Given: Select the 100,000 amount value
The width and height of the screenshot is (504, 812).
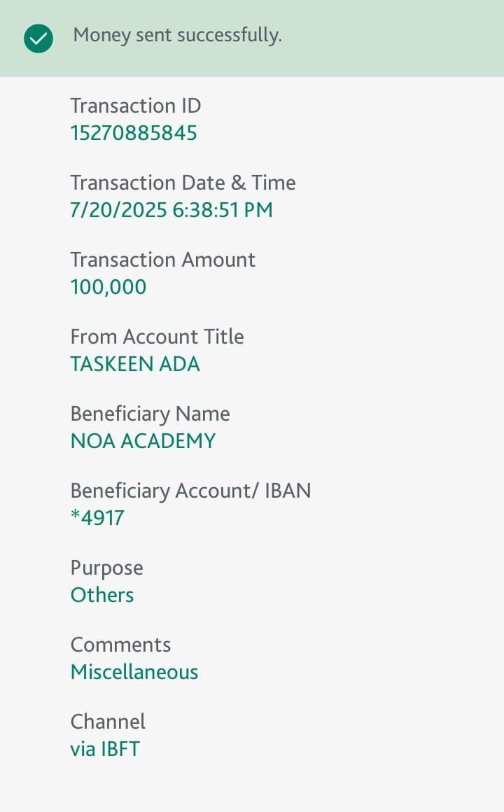Looking at the screenshot, I should (x=108, y=287).
